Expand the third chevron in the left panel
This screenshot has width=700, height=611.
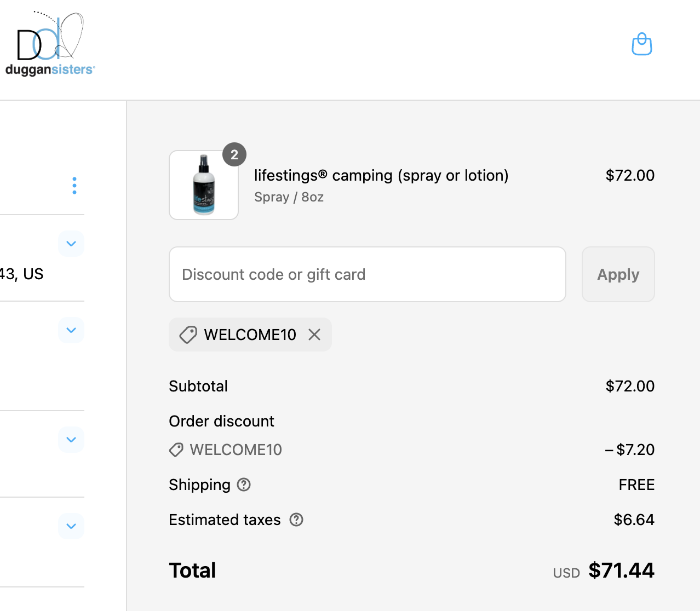[x=71, y=440]
